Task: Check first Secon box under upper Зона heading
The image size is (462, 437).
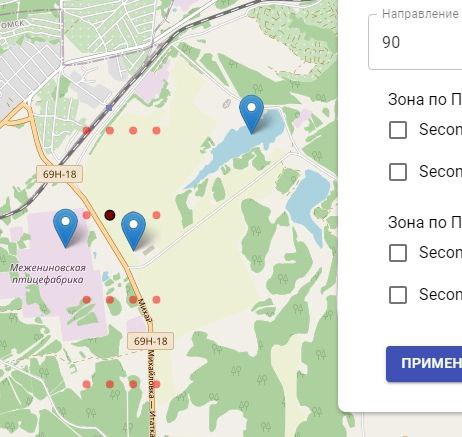Action: tap(398, 130)
